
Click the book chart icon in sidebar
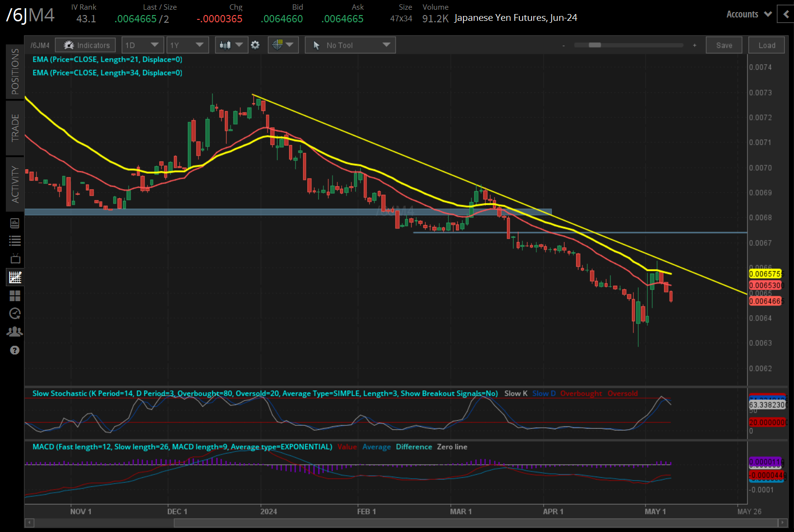pyautogui.click(x=15, y=223)
